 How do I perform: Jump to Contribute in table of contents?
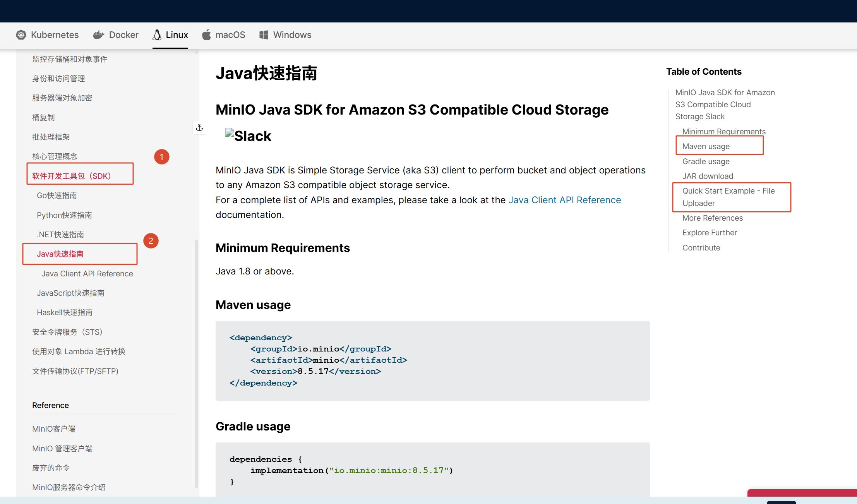click(701, 248)
